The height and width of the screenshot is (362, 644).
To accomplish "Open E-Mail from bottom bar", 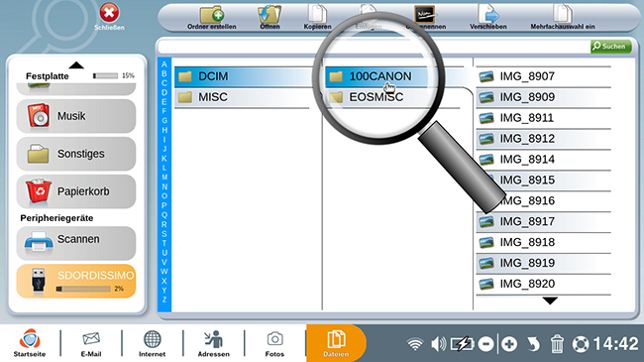I will point(91,343).
